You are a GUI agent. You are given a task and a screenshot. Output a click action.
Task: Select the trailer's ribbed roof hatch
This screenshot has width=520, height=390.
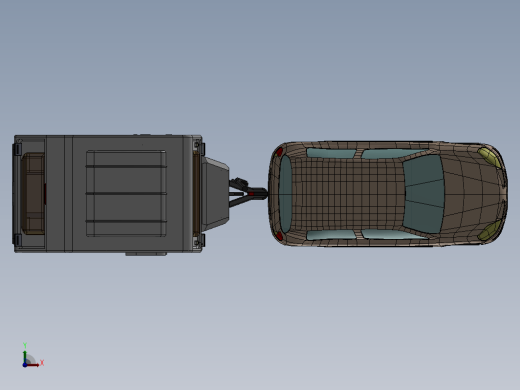[x=126, y=194]
